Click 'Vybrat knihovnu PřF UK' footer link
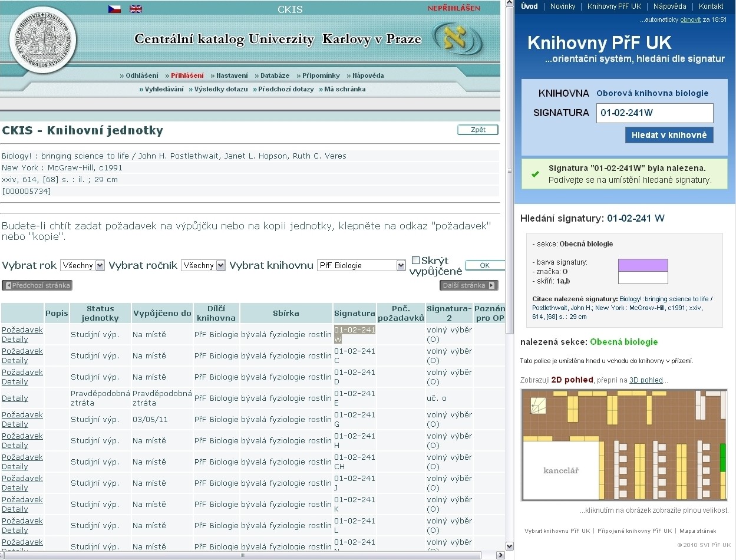Viewport: 736px width, 560px height. coord(557,531)
